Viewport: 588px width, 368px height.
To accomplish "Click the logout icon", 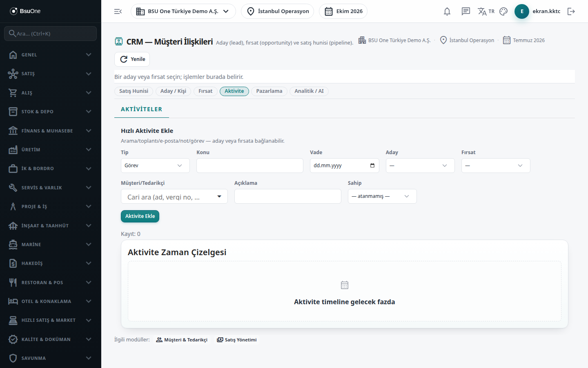I will coord(571,11).
